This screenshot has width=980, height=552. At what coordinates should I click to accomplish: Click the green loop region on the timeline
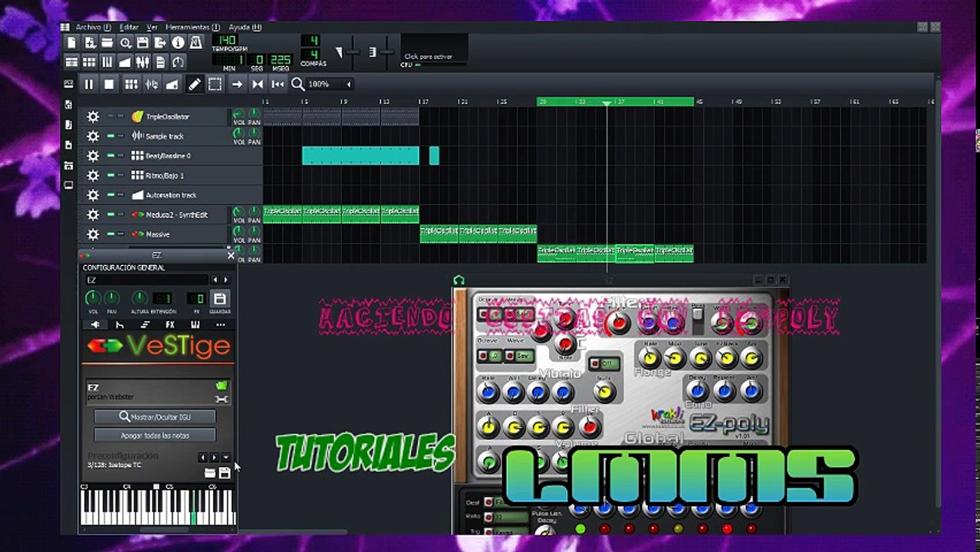[x=615, y=101]
